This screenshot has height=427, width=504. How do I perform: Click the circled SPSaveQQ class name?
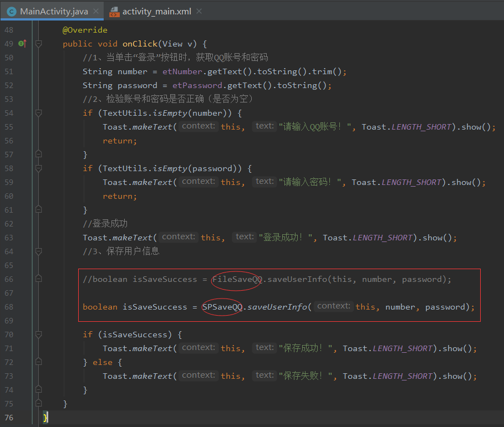pos(221,306)
